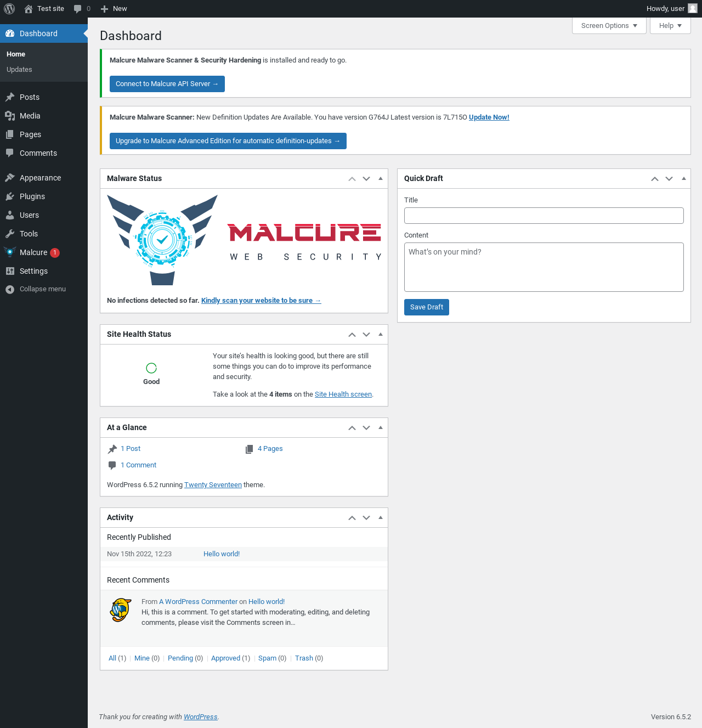Click the Dashboard gauge icon
702x728 pixels.
10,33
